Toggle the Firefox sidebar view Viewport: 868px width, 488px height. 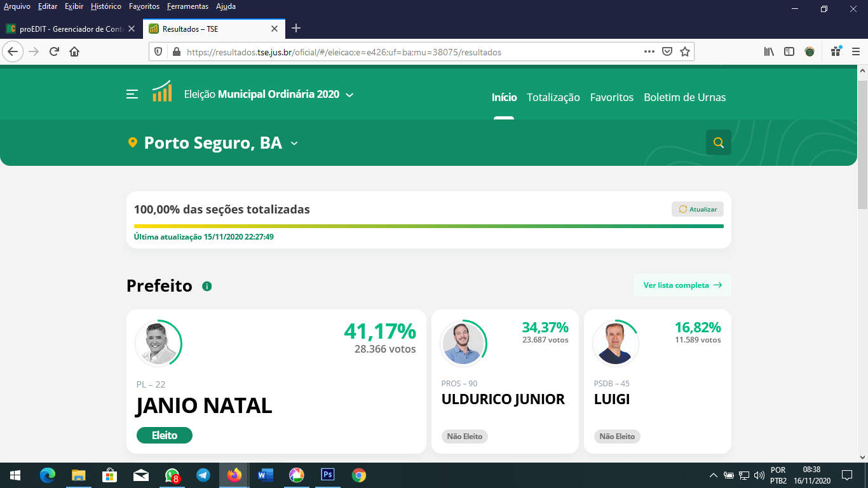pos(789,52)
